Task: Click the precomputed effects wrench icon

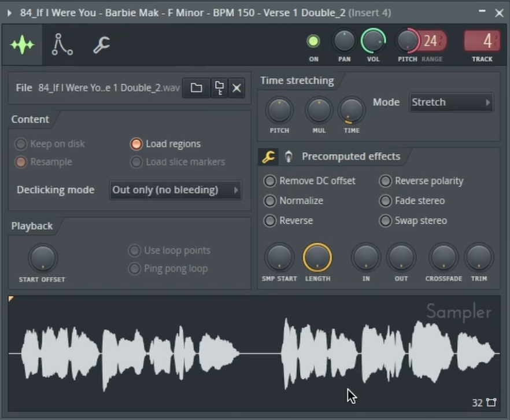Action: click(268, 157)
